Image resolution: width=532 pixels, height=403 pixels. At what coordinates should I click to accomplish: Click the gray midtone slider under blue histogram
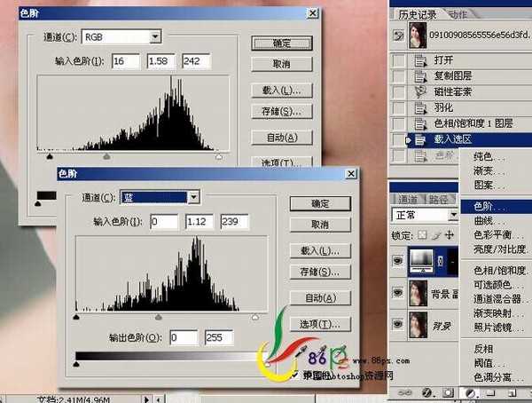(x=159, y=315)
